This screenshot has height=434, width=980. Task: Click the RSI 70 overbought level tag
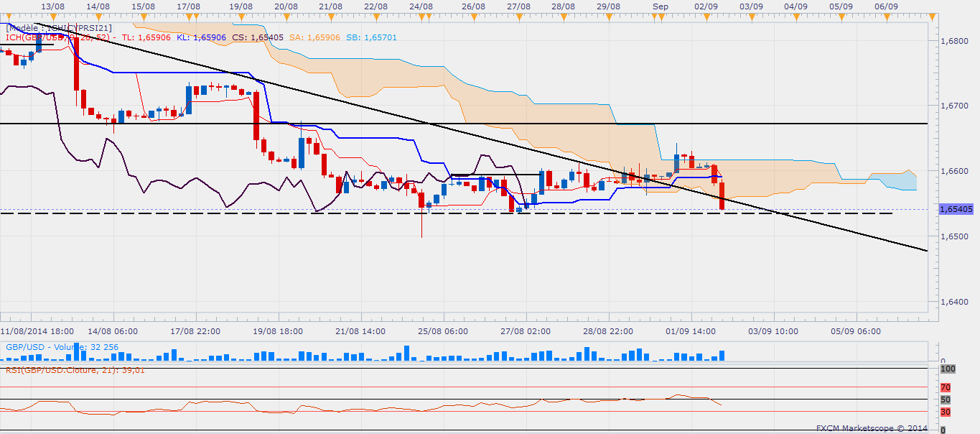pos(945,387)
